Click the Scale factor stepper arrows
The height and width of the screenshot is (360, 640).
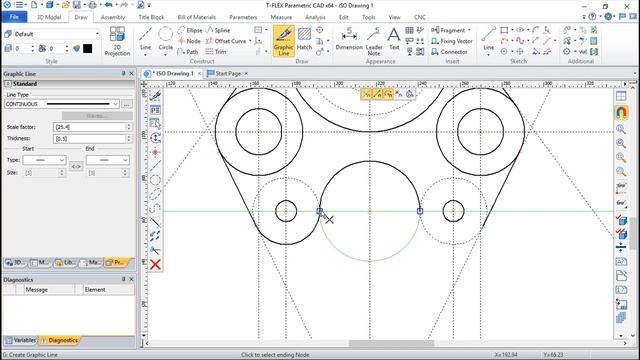click(129, 127)
